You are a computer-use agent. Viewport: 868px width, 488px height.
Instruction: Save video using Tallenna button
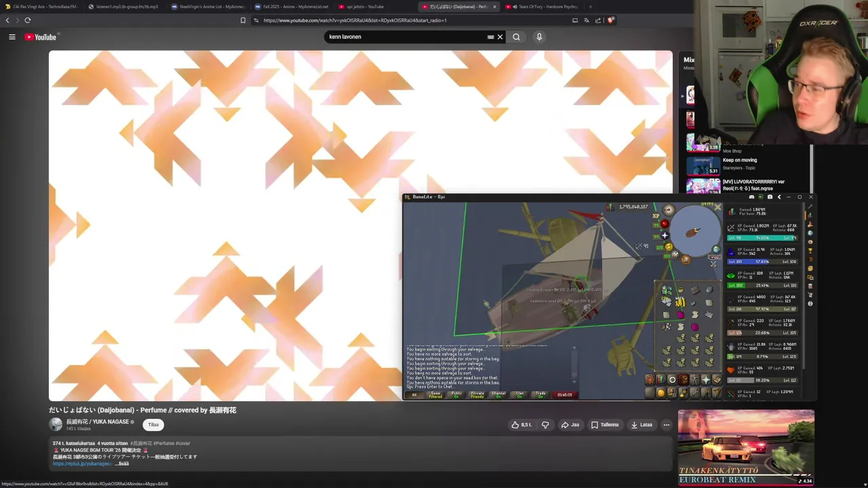tap(605, 425)
